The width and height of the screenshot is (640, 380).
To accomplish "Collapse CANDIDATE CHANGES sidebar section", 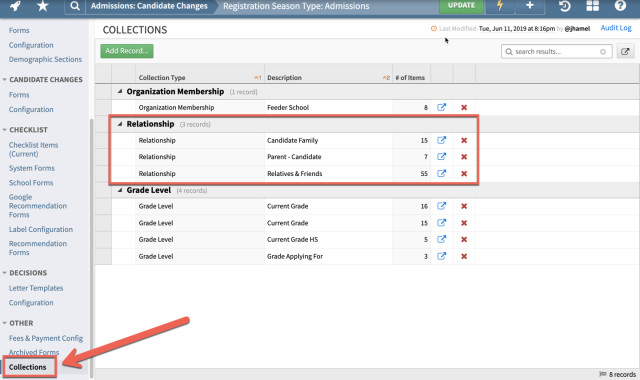I will [x=4, y=80].
